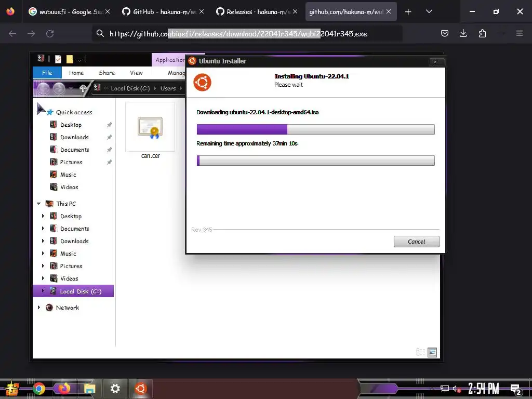Expand Videos under This PC
Image resolution: width=532 pixels, height=399 pixels.
(43, 278)
